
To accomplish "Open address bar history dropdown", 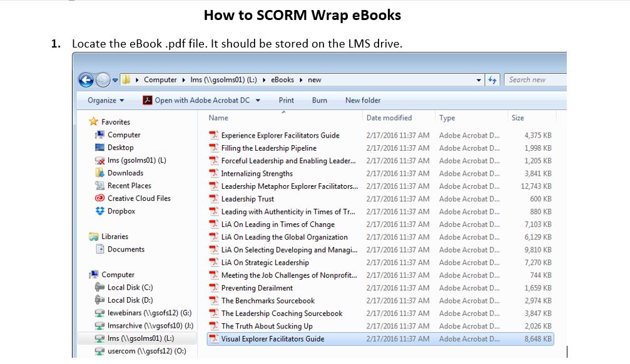I will [479, 80].
